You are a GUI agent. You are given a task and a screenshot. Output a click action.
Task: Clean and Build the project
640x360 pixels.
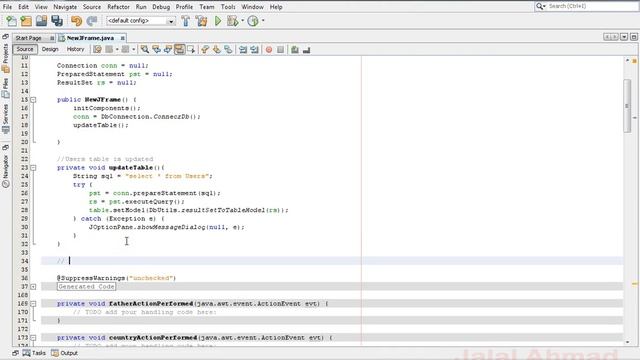[x=201, y=21]
